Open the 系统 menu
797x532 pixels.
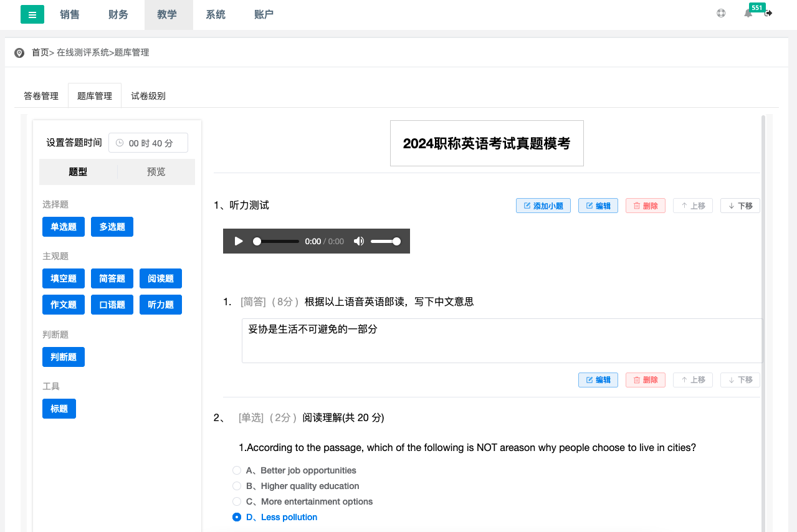point(216,14)
